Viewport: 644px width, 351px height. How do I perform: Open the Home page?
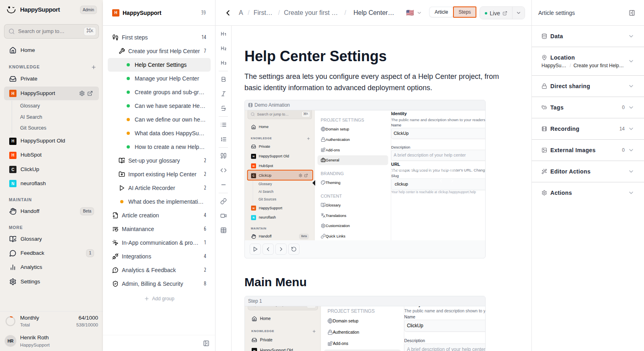pyautogui.click(x=51, y=50)
